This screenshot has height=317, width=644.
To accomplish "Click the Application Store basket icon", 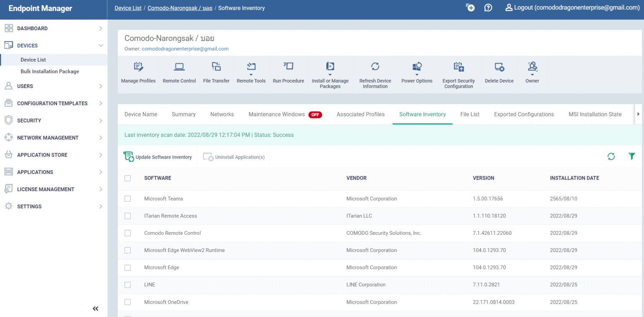I will coord(9,155).
